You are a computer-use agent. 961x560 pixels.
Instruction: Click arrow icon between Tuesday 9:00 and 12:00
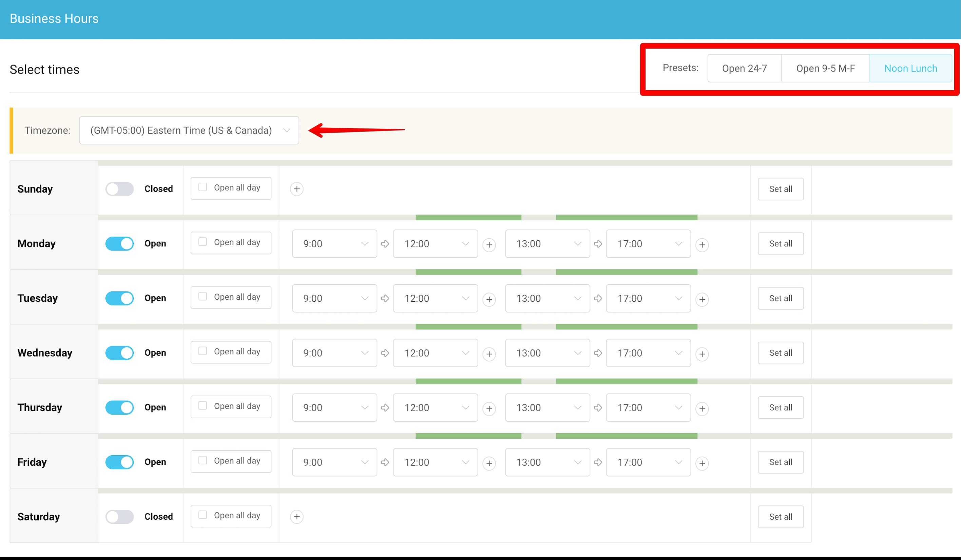tap(385, 298)
